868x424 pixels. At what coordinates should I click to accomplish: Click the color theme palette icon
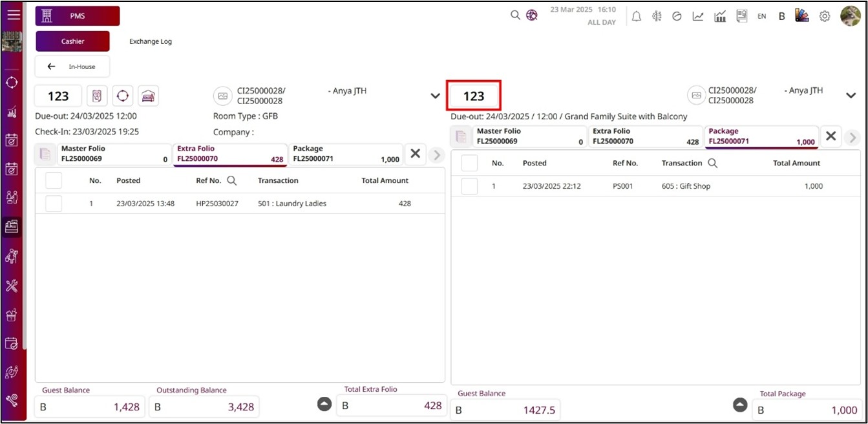802,16
